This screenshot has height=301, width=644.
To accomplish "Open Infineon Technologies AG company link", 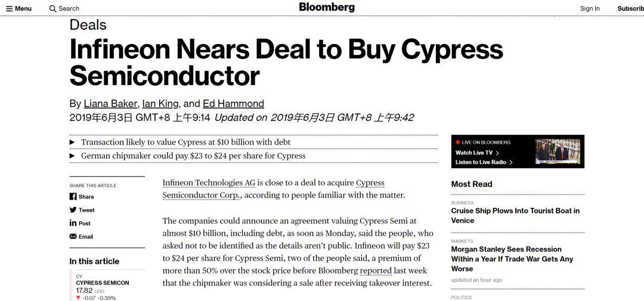I will [x=209, y=183].
